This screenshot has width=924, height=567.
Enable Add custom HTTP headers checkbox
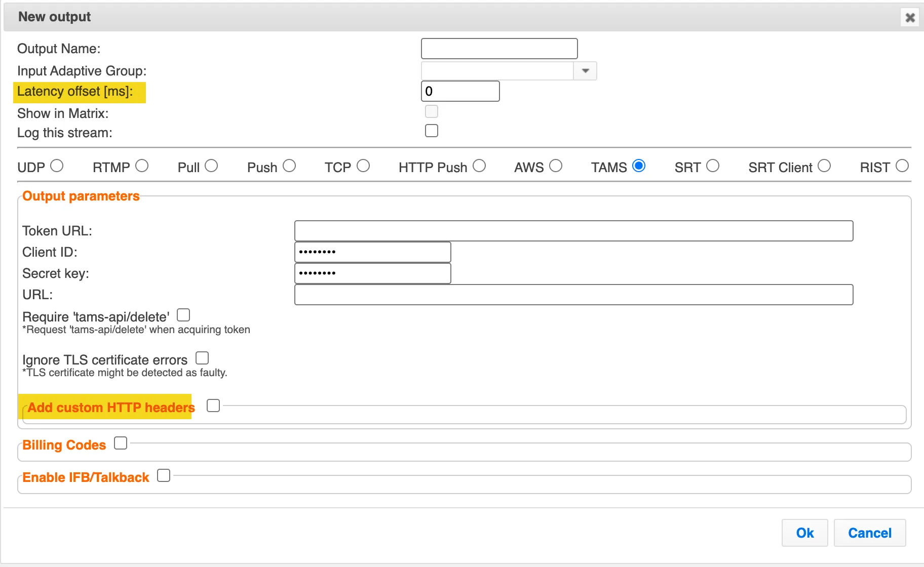(213, 406)
